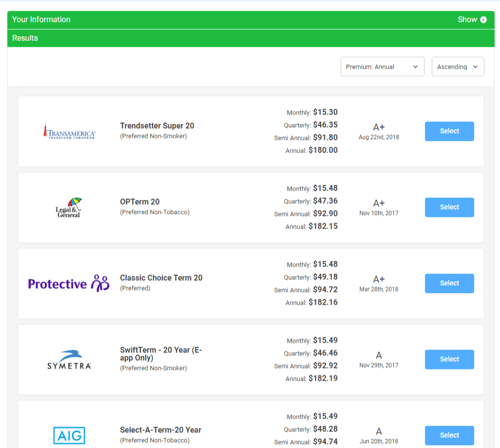Click the Aug 22nd, 2018 rating date
Viewport: 500px width, 448px height.
click(x=379, y=137)
